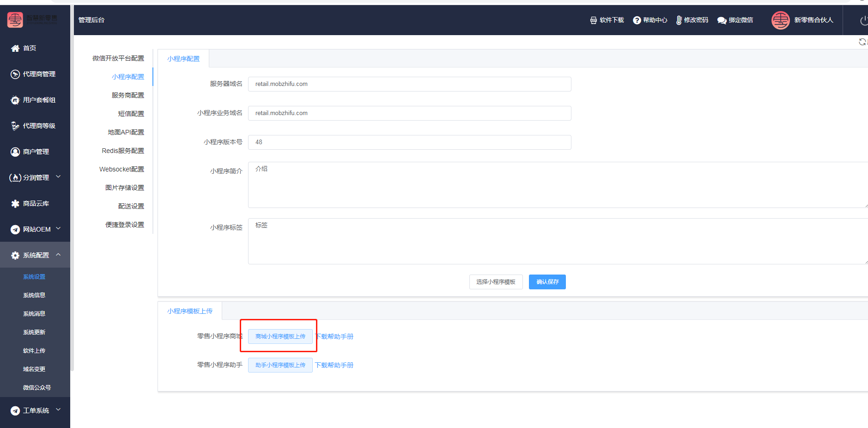The width and height of the screenshot is (868, 428).
Task: Click the 软件下载 header link
Action: coord(612,20)
